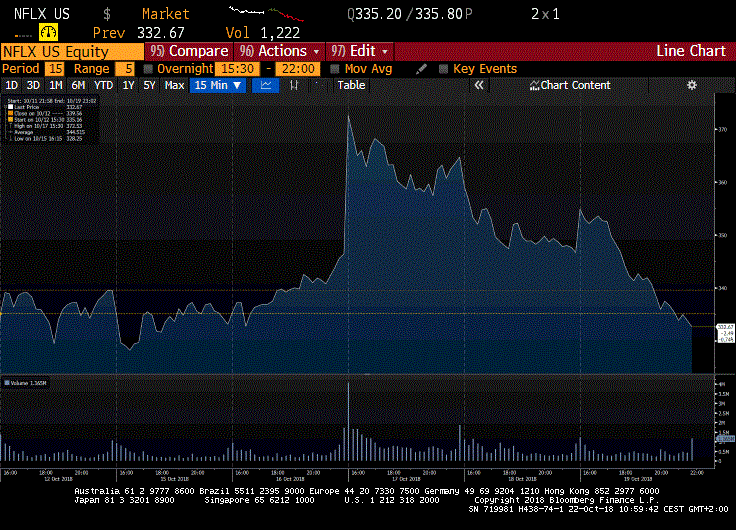
Task: Select the 1D range tab
Action: tap(11, 85)
